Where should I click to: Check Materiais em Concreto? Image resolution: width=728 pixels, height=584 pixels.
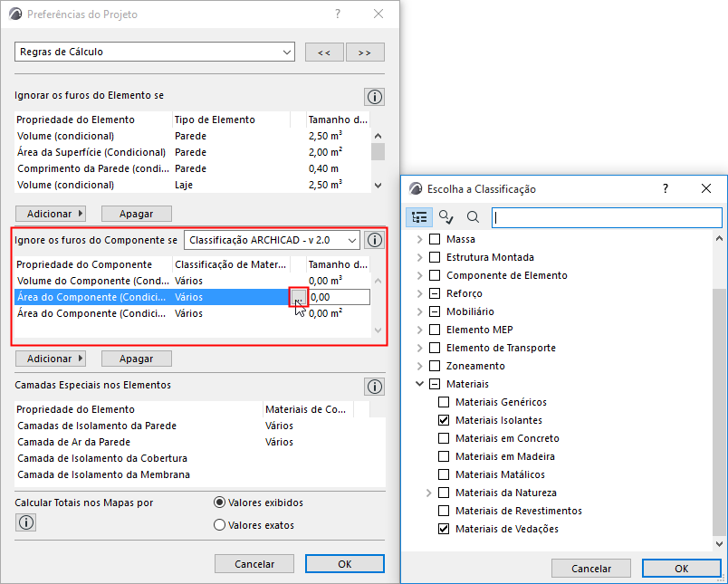pos(444,438)
